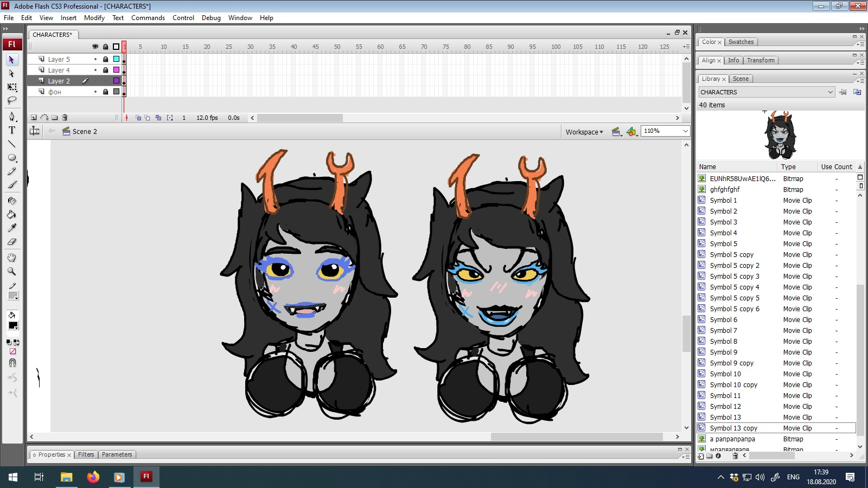Image resolution: width=868 pixels, height=488 pixels.
Task: Select the Lasso tool
Action: [x=12, y=100]
